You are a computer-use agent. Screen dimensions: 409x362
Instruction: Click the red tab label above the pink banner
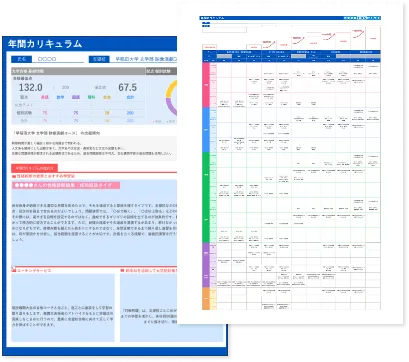coord(34,168)
